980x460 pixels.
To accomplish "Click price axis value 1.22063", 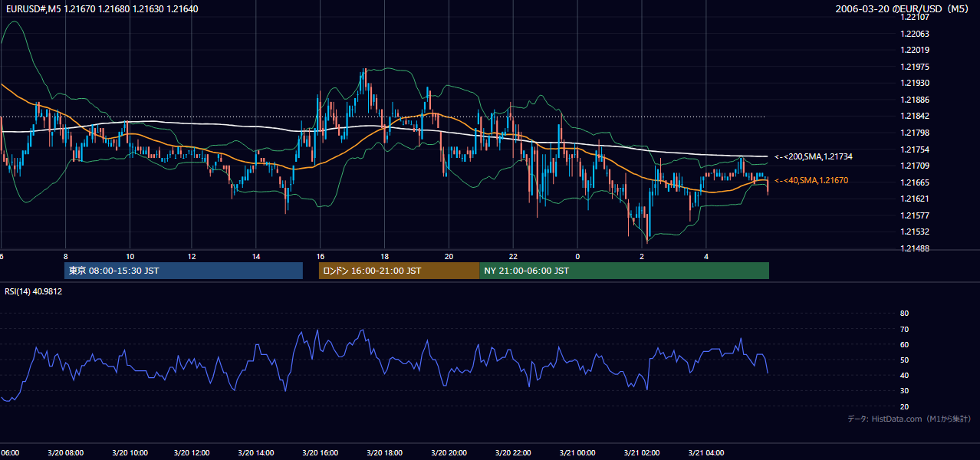I will pyautogui.click(x=913, y=34).
